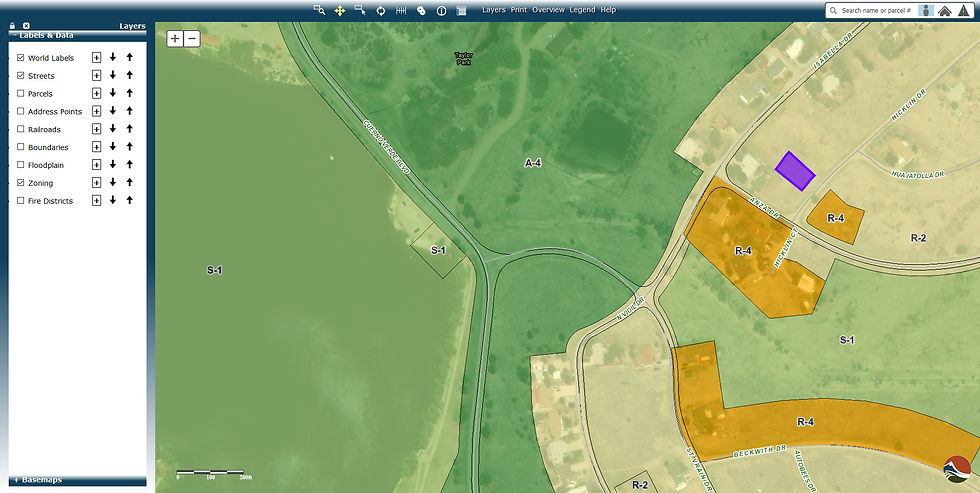The image size is (980, 493).
Task: Move Railroads layer down
Action: click(112, 129)
